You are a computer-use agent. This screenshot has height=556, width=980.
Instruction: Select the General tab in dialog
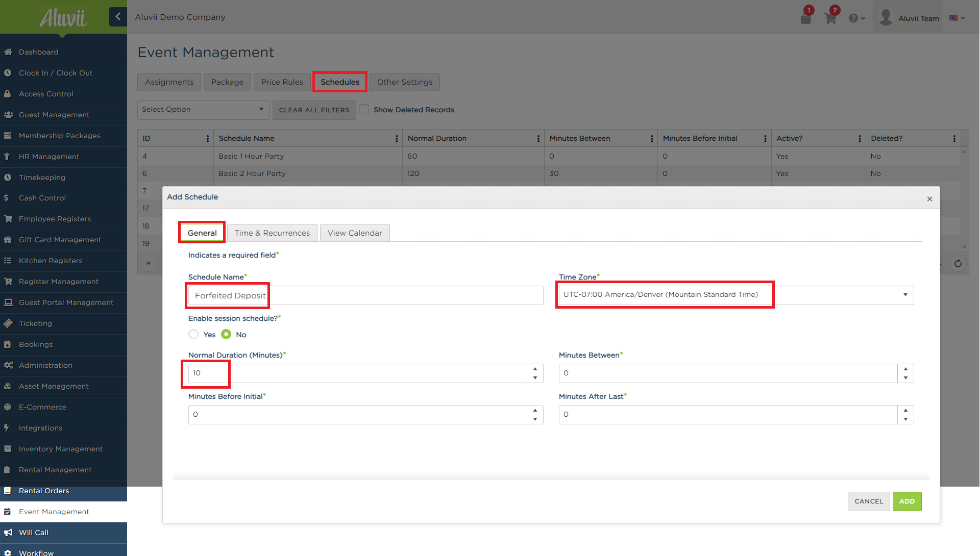click(x=202, y=233)
